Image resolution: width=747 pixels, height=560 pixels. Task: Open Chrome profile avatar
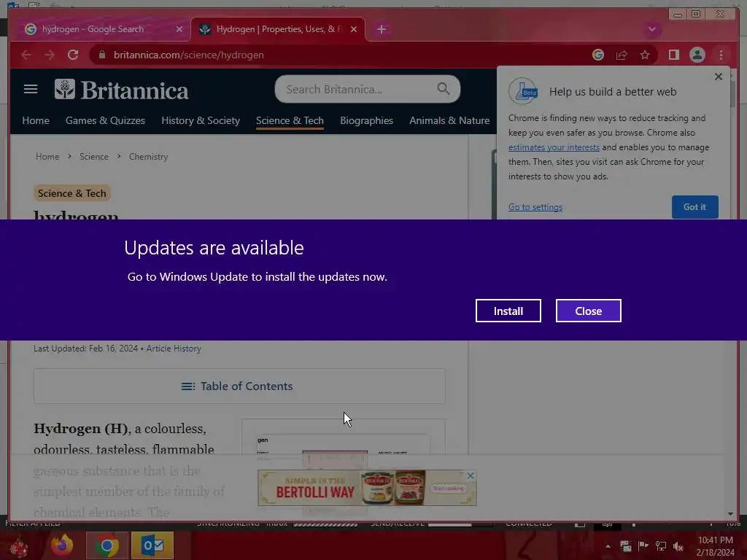click(697, 55)
